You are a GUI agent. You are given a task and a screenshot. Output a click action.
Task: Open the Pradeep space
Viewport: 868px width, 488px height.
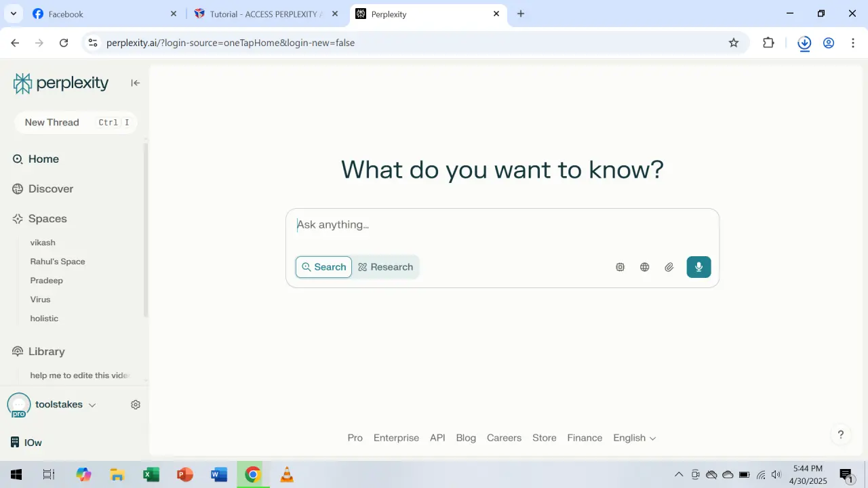point(47,281)
